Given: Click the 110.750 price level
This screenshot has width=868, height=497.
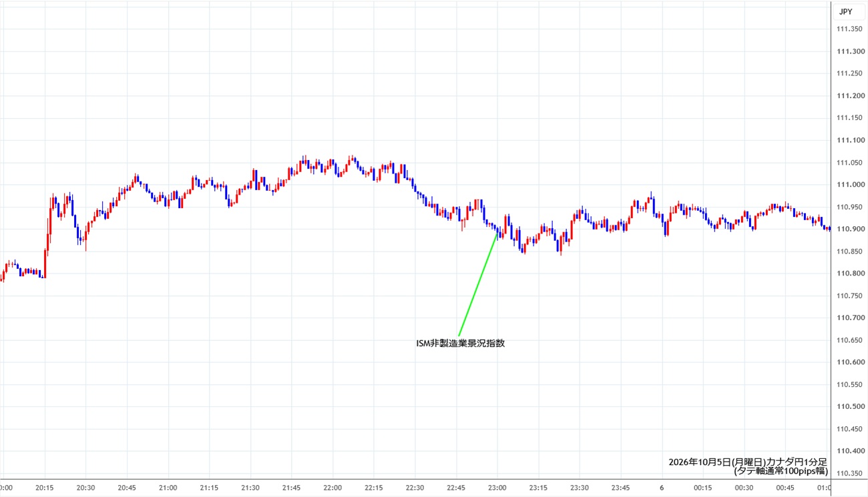Looking at the screenshot, I should pos(849,296).
